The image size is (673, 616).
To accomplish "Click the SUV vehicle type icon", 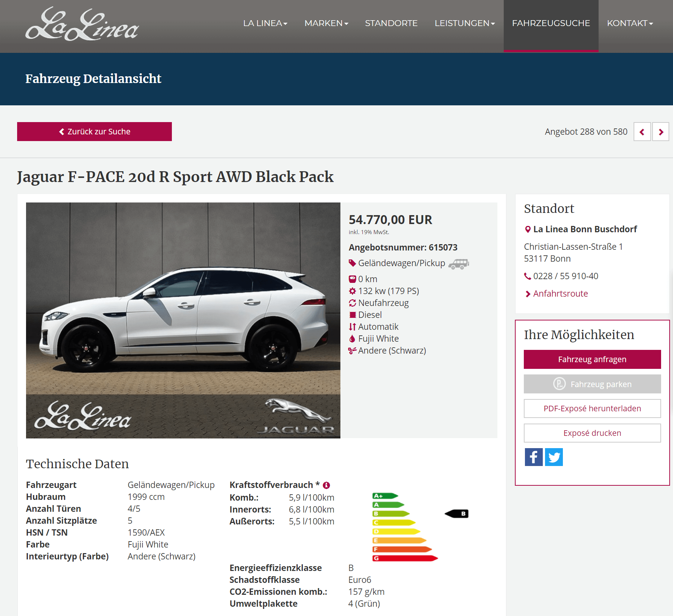I will pyautogui.click(x=459, y=264).
